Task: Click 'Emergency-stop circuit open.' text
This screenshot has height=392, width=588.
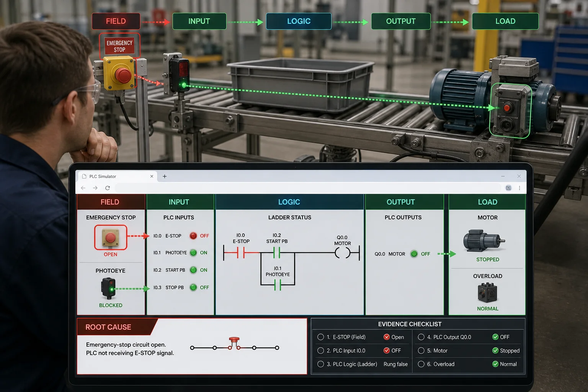Action: pyautogui.click(x=126, y=345)
